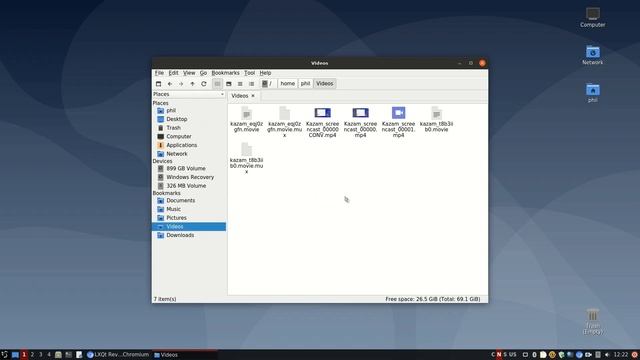Open the Help menu
The width and height of the screenshot is (640, 360).
pyautogui.click(x=265, y=73)
